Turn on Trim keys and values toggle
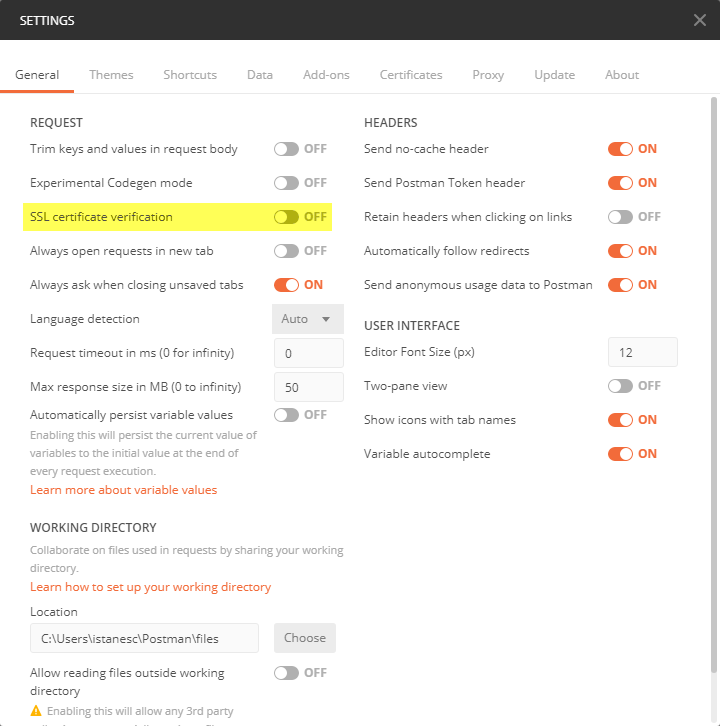720x726 pixels. (x=286, y=149)
